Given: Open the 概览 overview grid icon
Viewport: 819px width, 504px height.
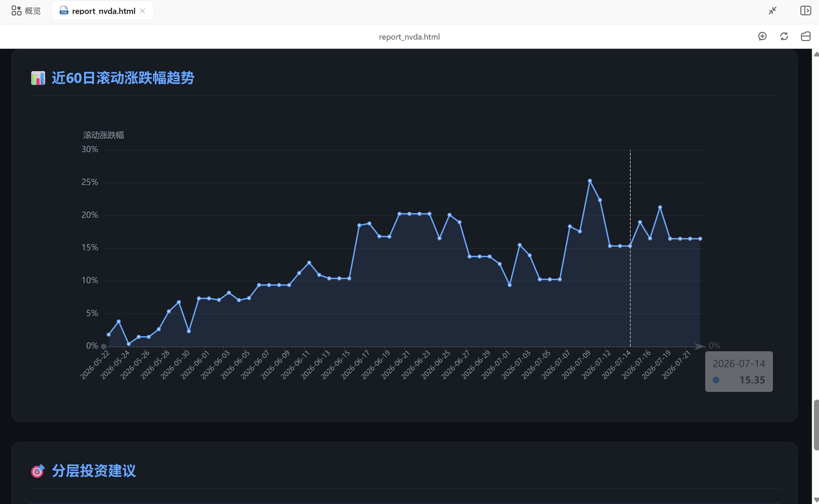Looking at the screenshot, I should pos(16,11).
